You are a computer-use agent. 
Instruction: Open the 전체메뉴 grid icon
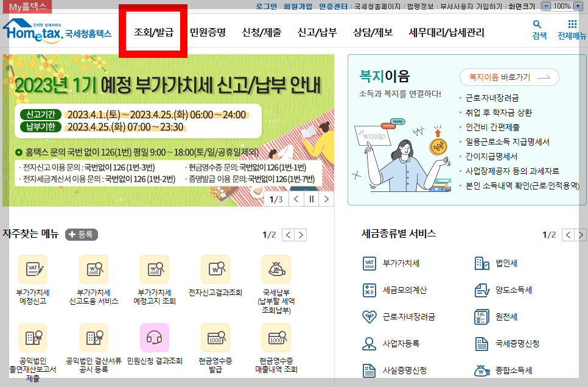(x=571, y=25)
